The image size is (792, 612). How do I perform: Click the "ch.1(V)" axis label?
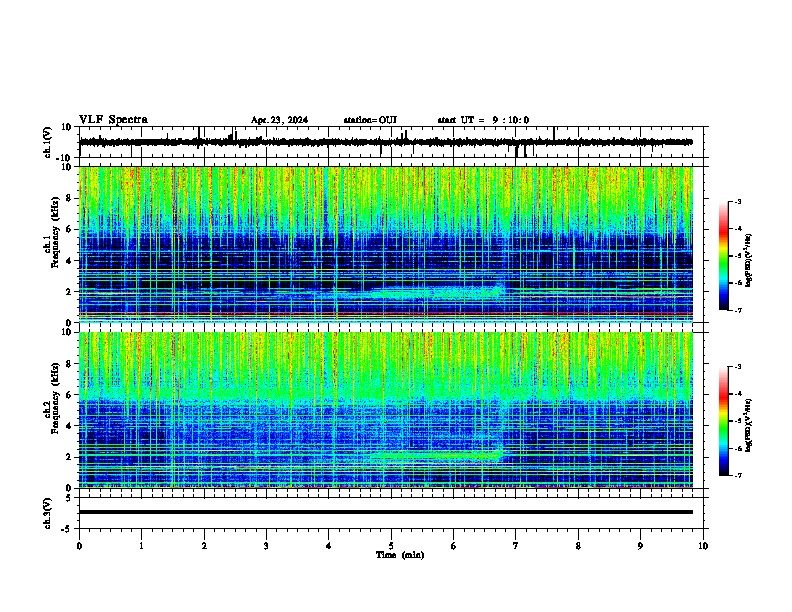coord(48,142)
